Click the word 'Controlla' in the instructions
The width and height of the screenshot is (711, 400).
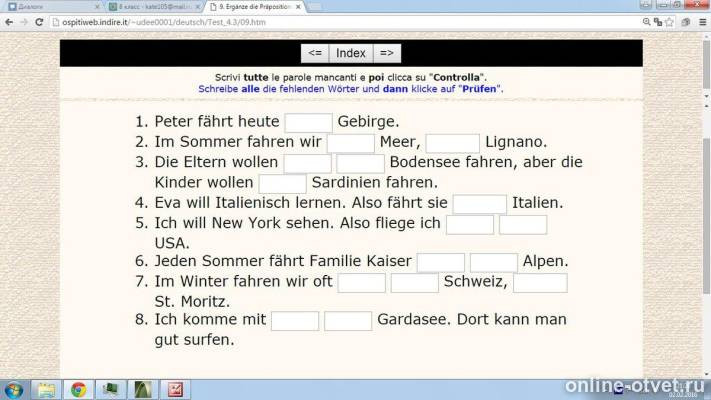point(456,78)
